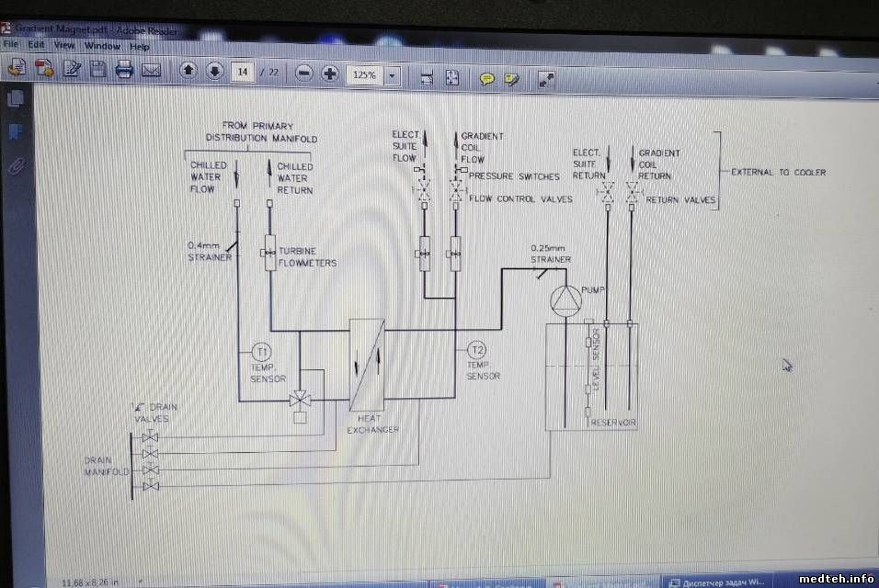The width and height of the screenshot is (879, 588).
Task: Click the page number input field
Action: pos(243,72)
